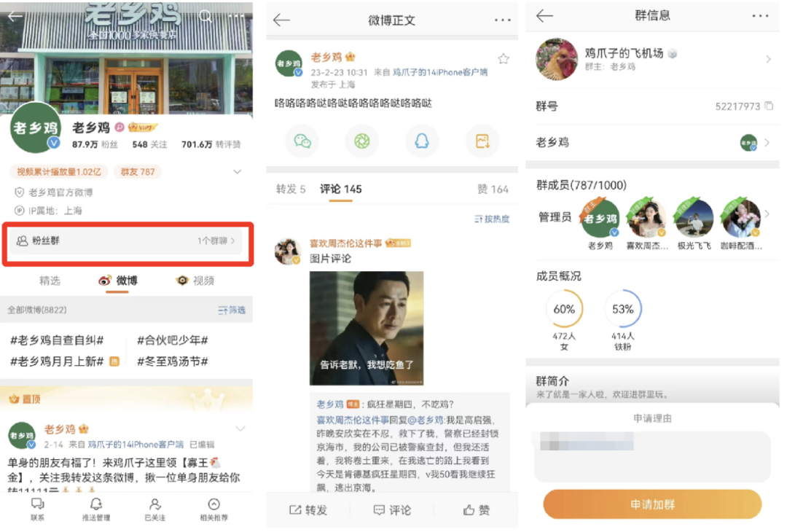The width and height of the screenshot is (787, 532).
Task: Switch to 视频 tab
Action: coord(196,281)
